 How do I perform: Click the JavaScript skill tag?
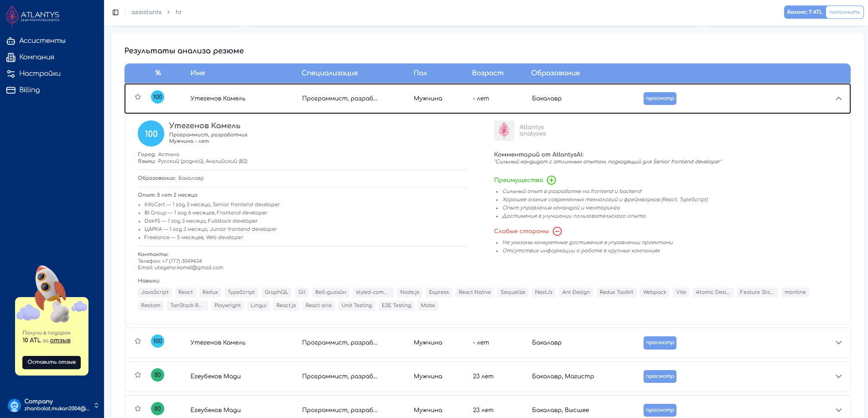point(155,293)
